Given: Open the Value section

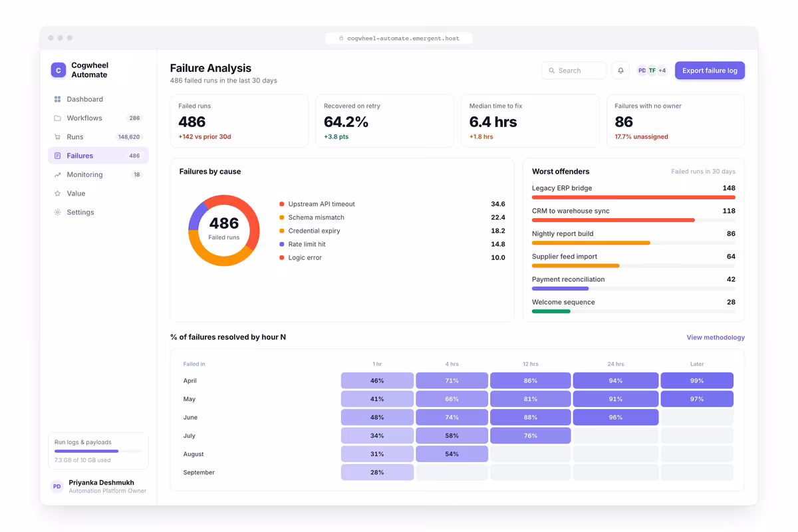Looking at the screenshot, I should click(x=98, y=194).
